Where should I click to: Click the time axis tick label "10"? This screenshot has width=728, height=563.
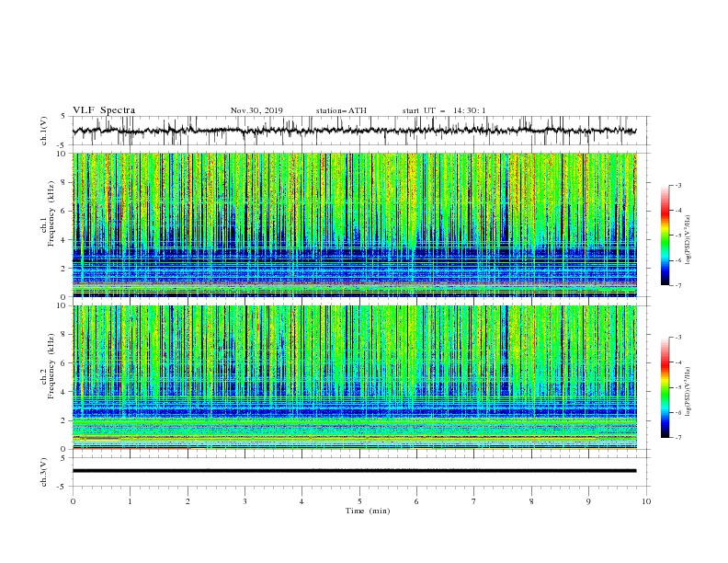coord(646,501)
